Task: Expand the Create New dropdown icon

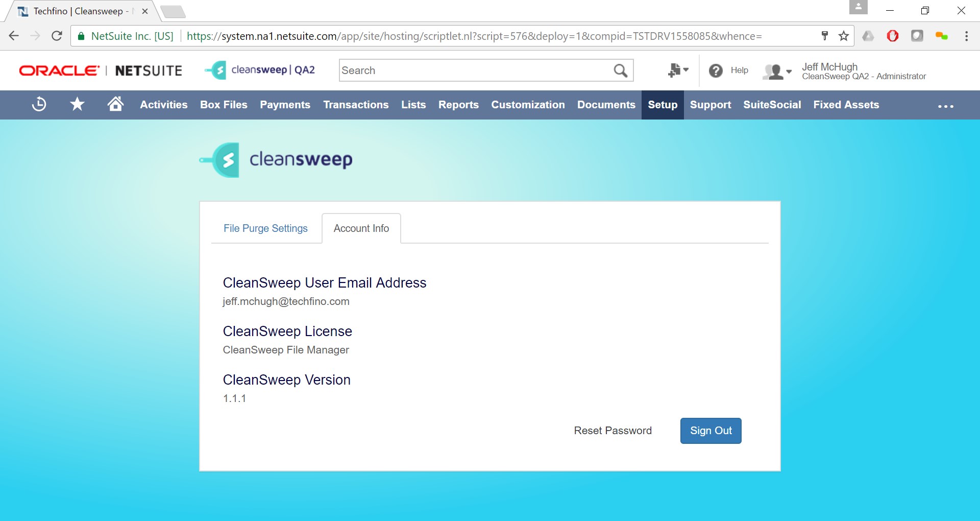Action: 678,70
